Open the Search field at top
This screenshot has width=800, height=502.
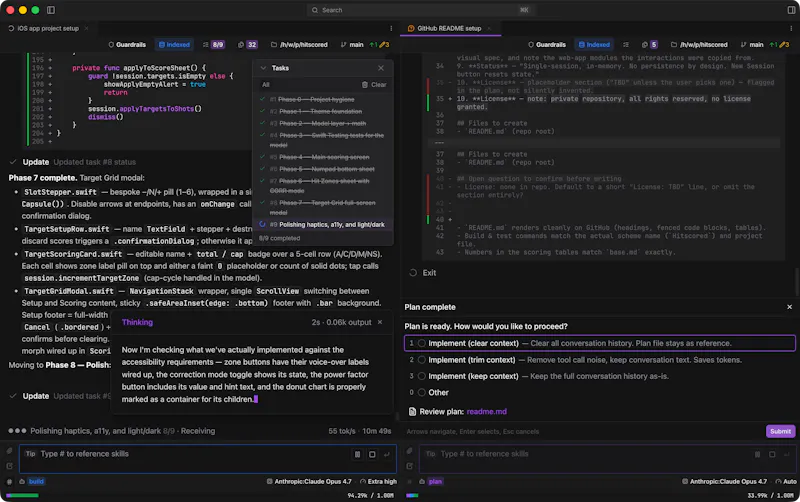pos(420,10)
